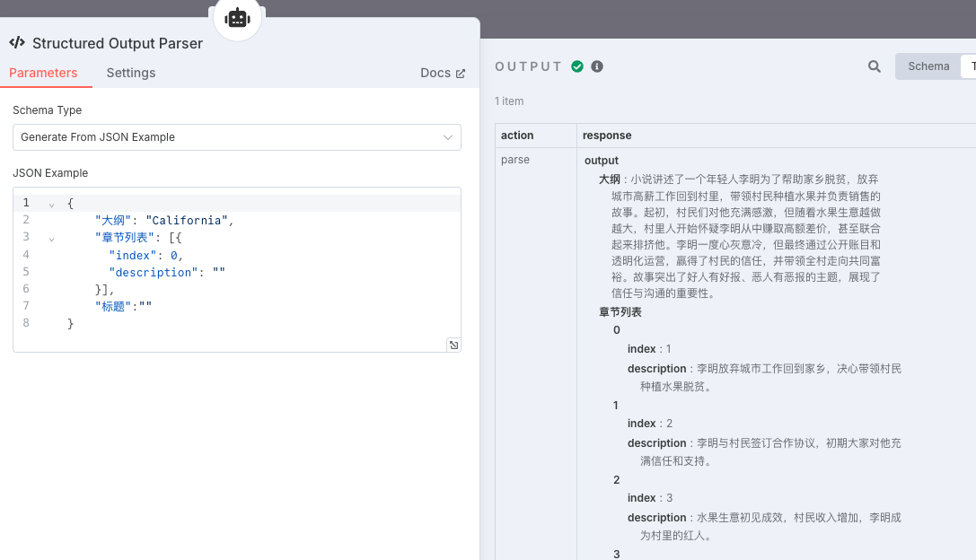Image resolution: width=976 pixels, height=560 pixels.
Task: Click the expand editor icon in JSON Example box
Action: point(453,345)
